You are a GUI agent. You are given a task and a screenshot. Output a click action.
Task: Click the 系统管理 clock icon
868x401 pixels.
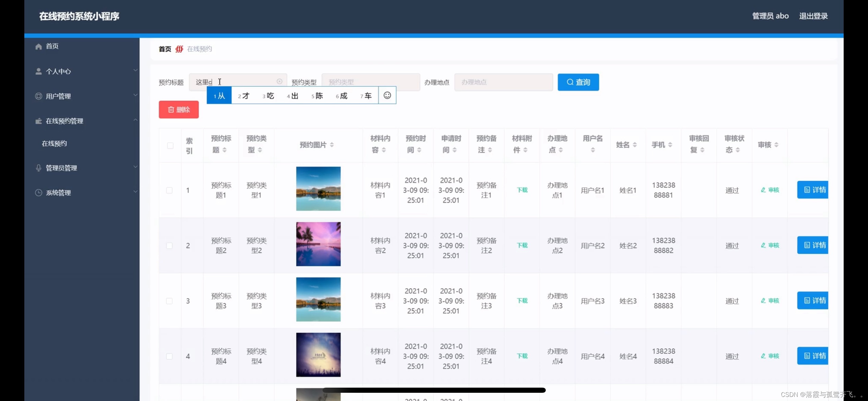coord(38,193)
